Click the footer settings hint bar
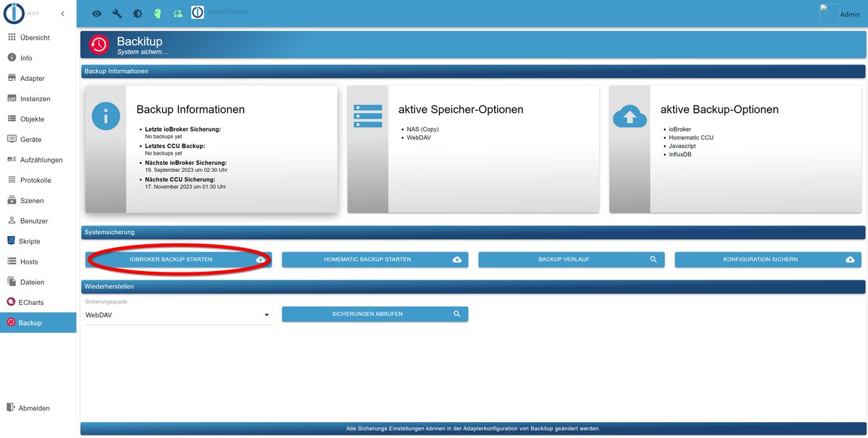Screen dimensions: 868x438 click(x=473, y=429)
